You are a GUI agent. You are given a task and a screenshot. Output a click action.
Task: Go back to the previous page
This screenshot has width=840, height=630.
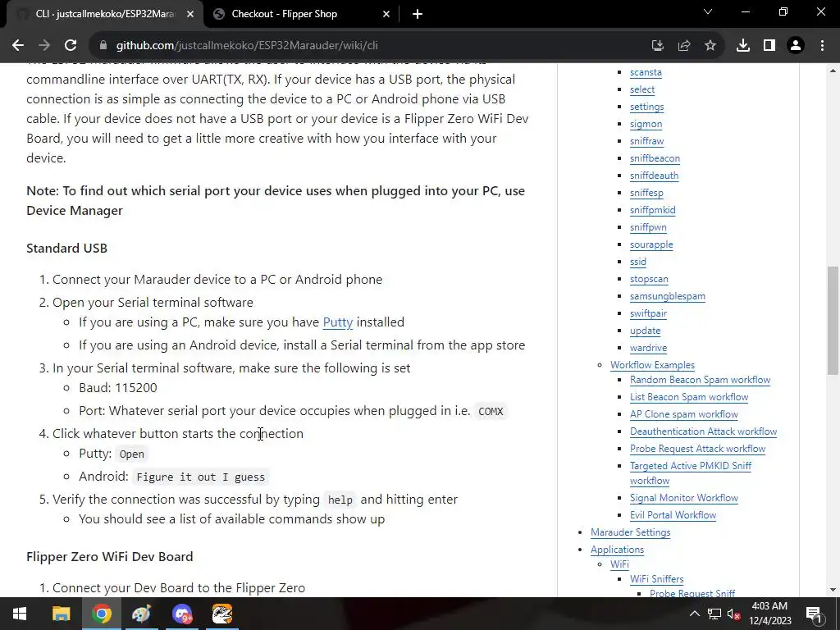click(x=18, y=46)
